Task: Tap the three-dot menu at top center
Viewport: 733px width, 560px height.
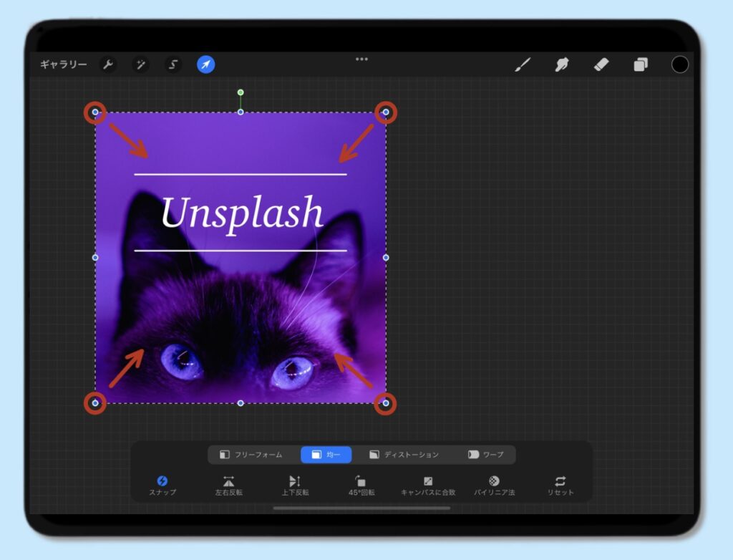Action: 361,59
